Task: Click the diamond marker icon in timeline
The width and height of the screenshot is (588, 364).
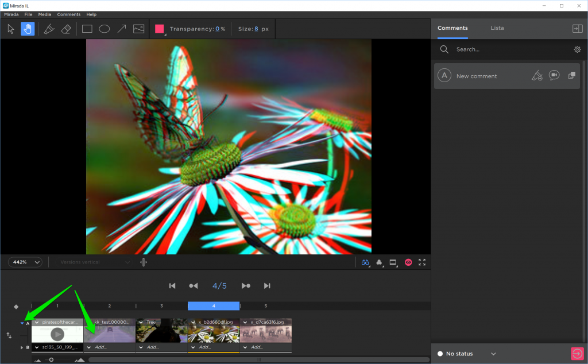Action: (x=16, y=307)
